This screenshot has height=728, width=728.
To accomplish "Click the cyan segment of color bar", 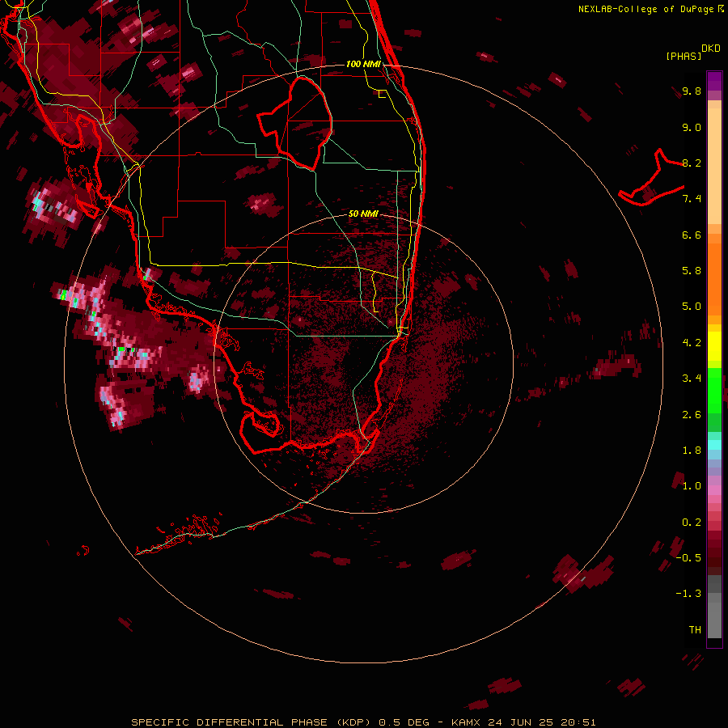I will (714, 445).
